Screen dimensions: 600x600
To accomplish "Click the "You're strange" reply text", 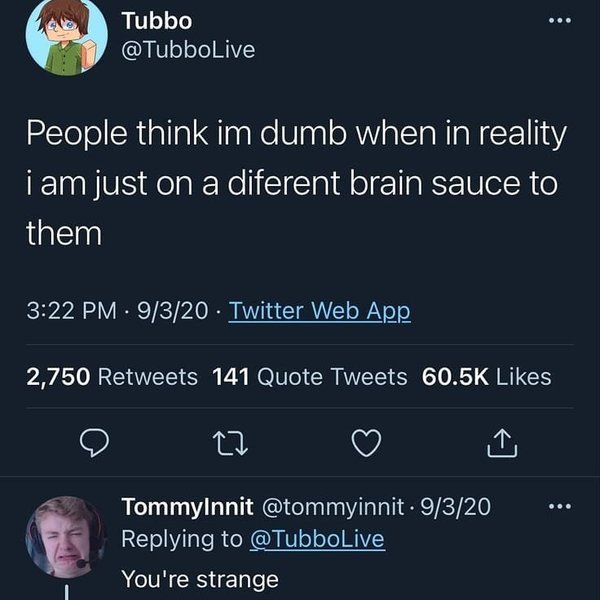I will (199, 578).
